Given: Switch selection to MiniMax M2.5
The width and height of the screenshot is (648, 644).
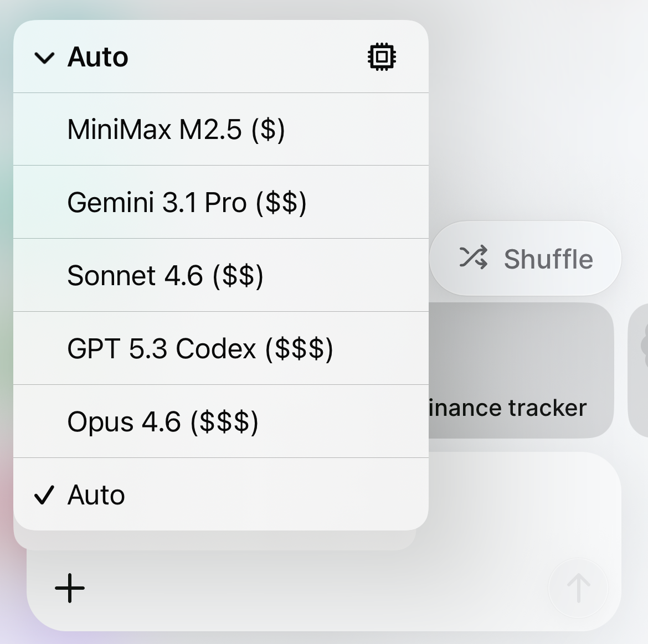Looking at the screenshot, I should [176, 129].
